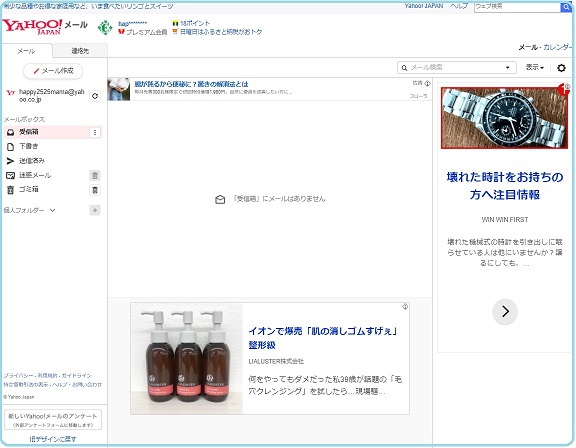Open the 表示 dropdown menu
The image size is (576, 448).
click(x=534, y=67)
